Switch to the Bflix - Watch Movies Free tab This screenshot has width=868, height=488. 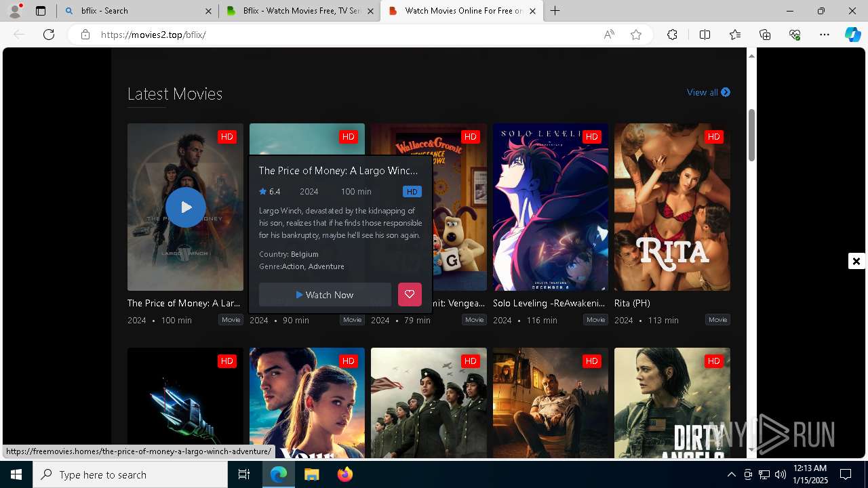point(300,11)
